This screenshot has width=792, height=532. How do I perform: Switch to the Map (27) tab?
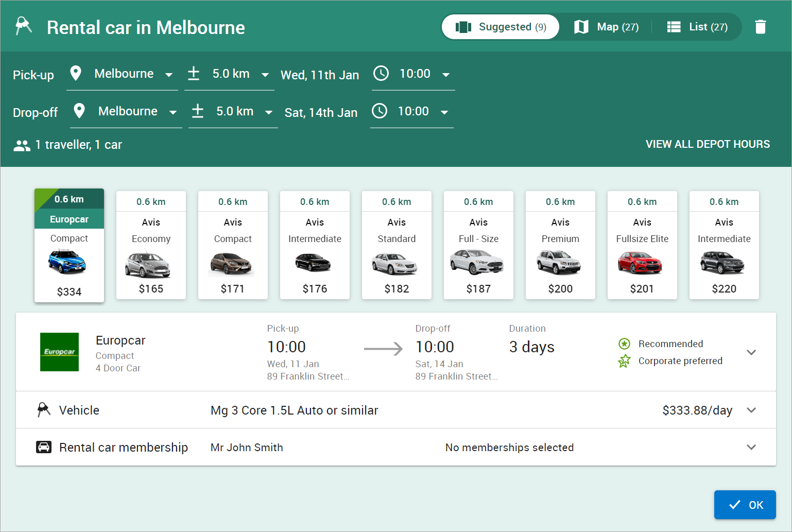point(606,27)
